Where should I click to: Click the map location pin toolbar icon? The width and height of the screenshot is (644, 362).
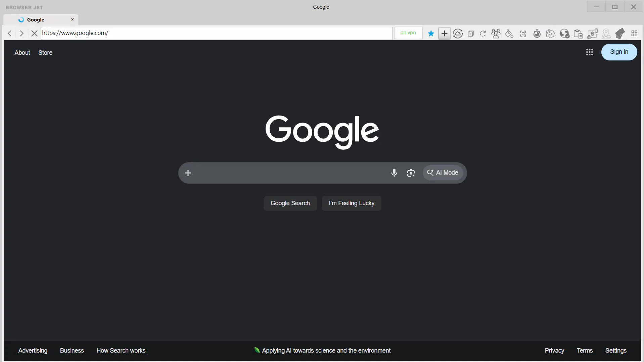tap(606, 33)
